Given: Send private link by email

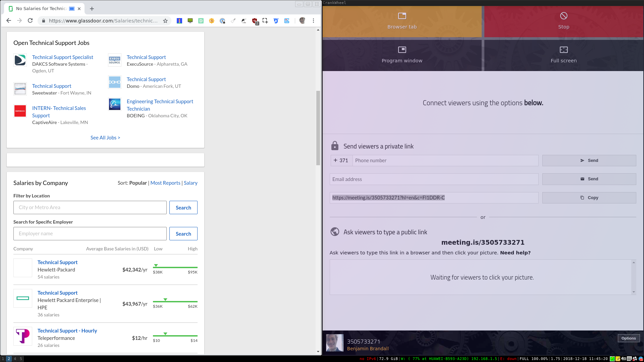Looking at the screenshot, I should pos(589,179).
